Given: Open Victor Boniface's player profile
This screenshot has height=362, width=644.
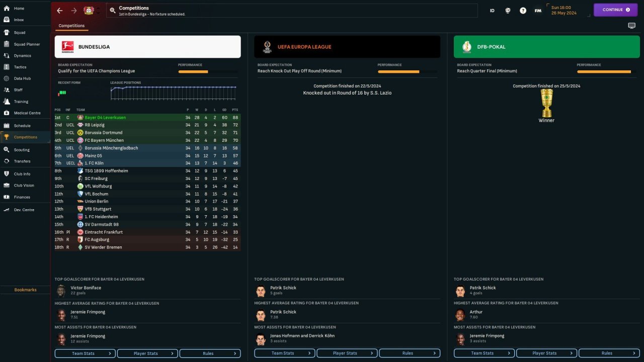Looking at the screenshot, I should [86, 288].
